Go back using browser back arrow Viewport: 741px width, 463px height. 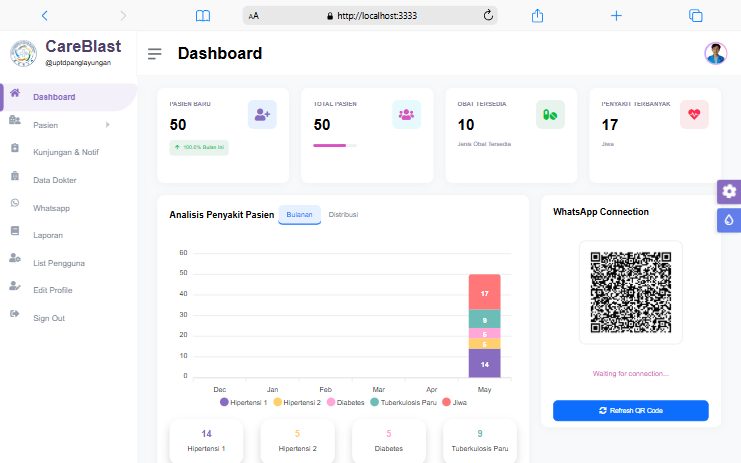[45, 16]
